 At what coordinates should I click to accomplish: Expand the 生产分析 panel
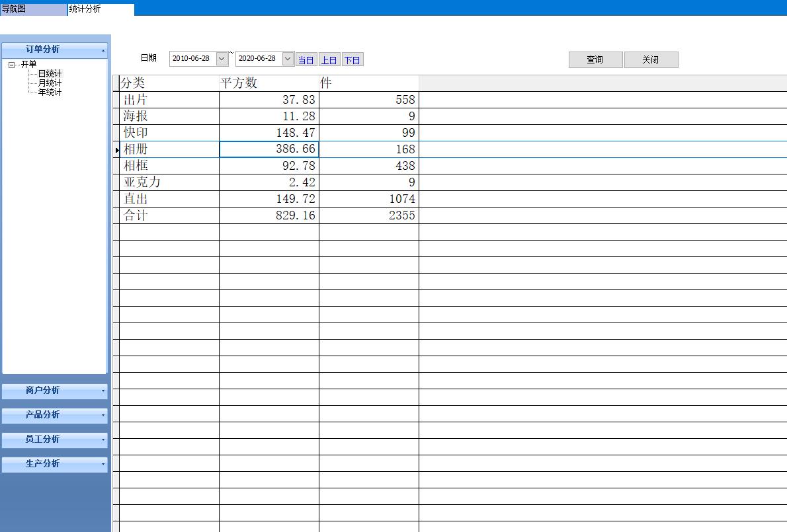(x=54, y=464)
